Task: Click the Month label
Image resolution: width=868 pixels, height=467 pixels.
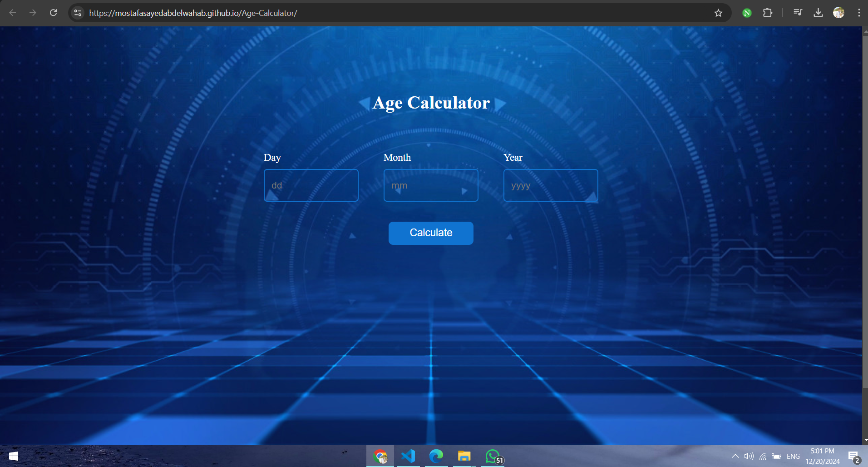Action: coord(397,158)
